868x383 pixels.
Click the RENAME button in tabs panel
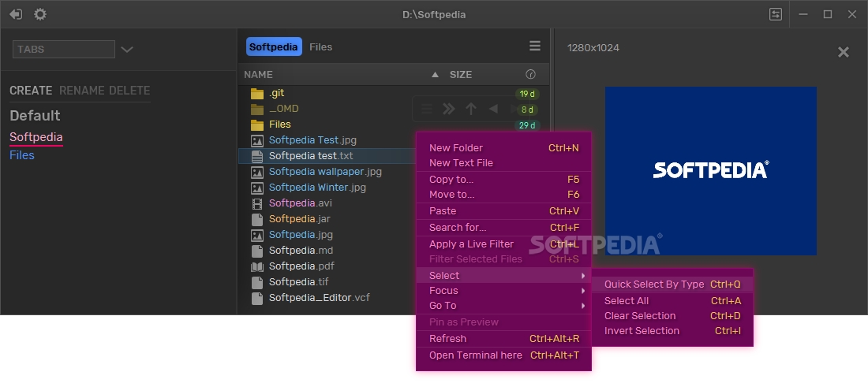coord(82,91)
